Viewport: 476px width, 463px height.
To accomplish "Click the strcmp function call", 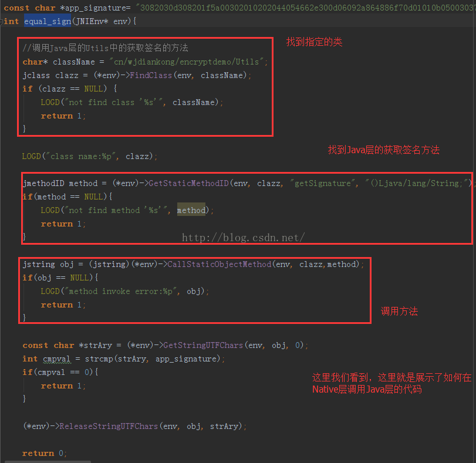I will (x=99, y=359).
